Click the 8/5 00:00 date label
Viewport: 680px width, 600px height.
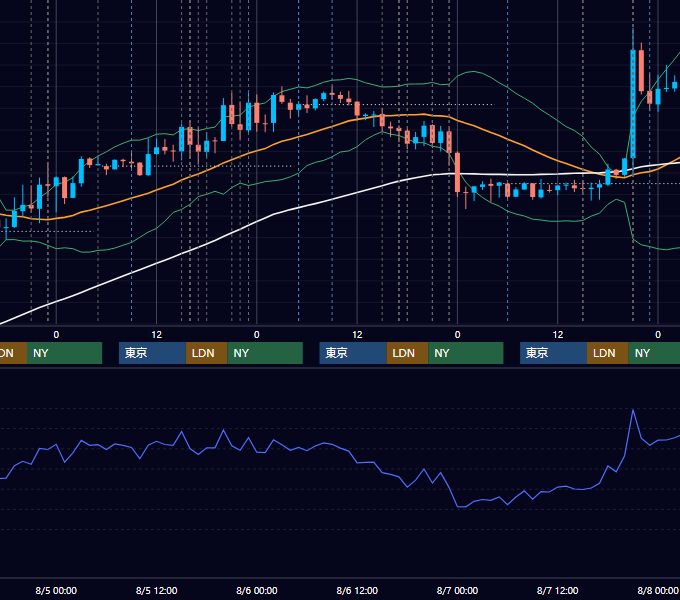click(x=56, y=590)
